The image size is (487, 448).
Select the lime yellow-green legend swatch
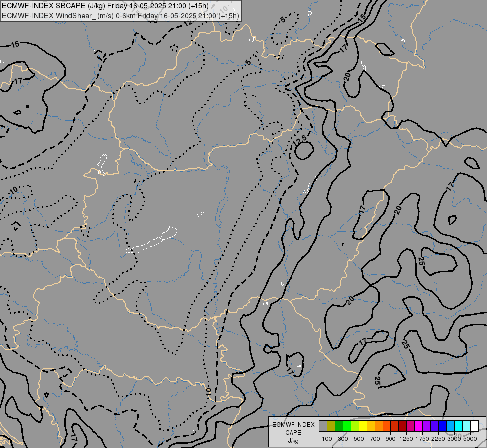click(x=355, y=426)
